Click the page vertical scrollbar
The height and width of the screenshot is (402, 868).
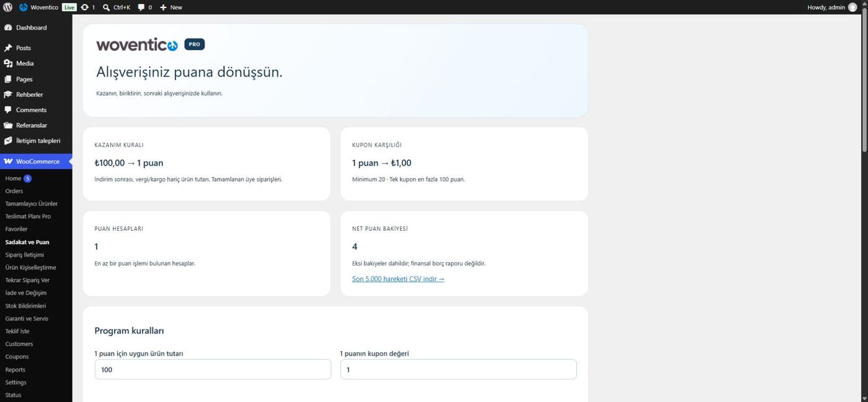coord(864,81)
